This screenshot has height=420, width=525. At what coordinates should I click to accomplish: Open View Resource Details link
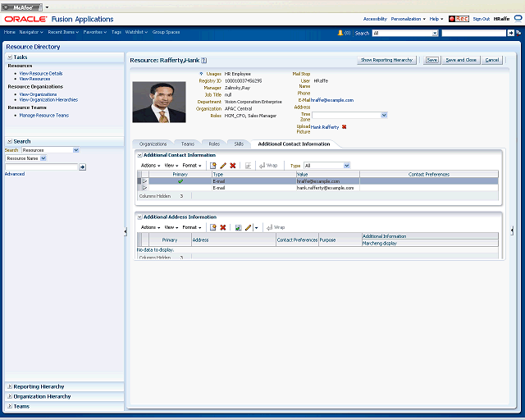(41, 73)
